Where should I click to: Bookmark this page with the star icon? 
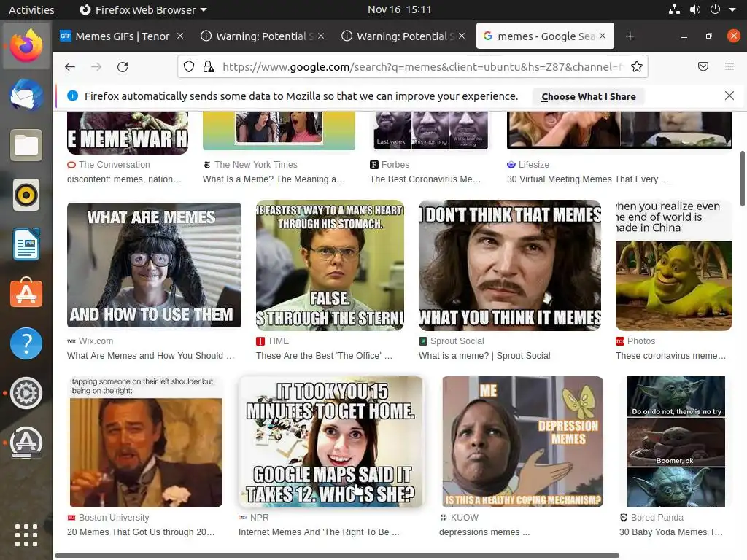click(x=636, y=66)
